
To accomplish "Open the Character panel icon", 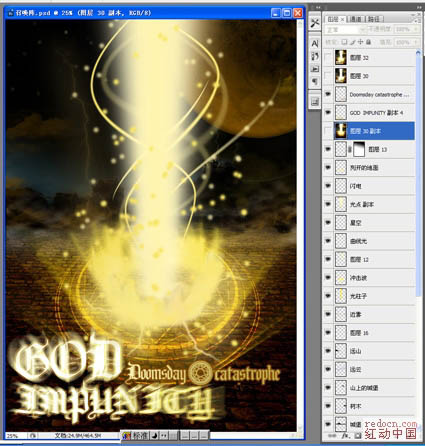I will 315,43.
